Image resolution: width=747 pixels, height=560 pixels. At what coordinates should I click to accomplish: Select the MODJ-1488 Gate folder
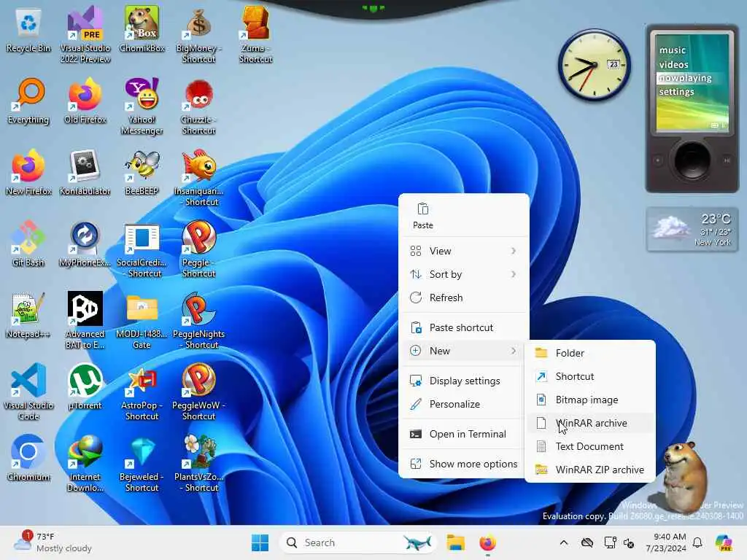[x=142, y=321]
